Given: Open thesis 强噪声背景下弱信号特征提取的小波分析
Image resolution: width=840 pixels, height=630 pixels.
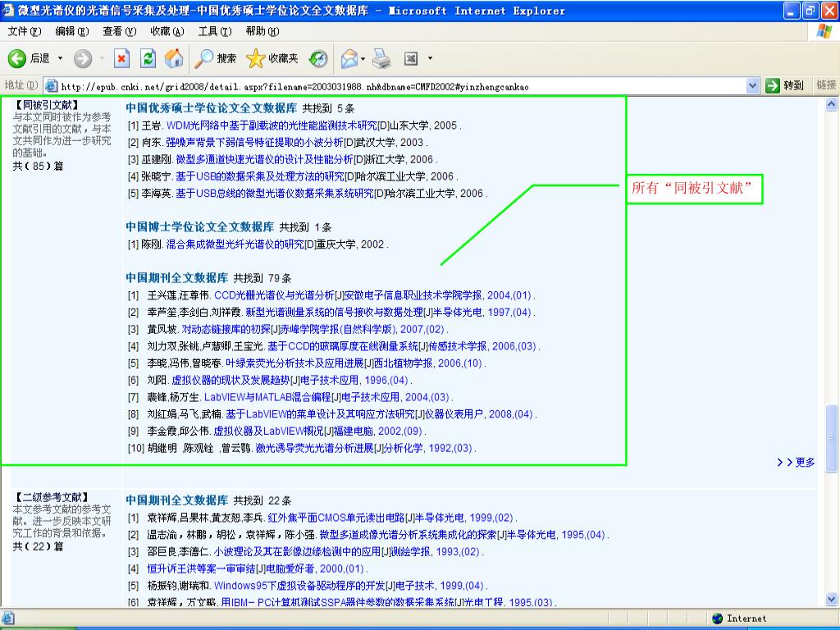Looking at the screenshot, I should 254,143.
